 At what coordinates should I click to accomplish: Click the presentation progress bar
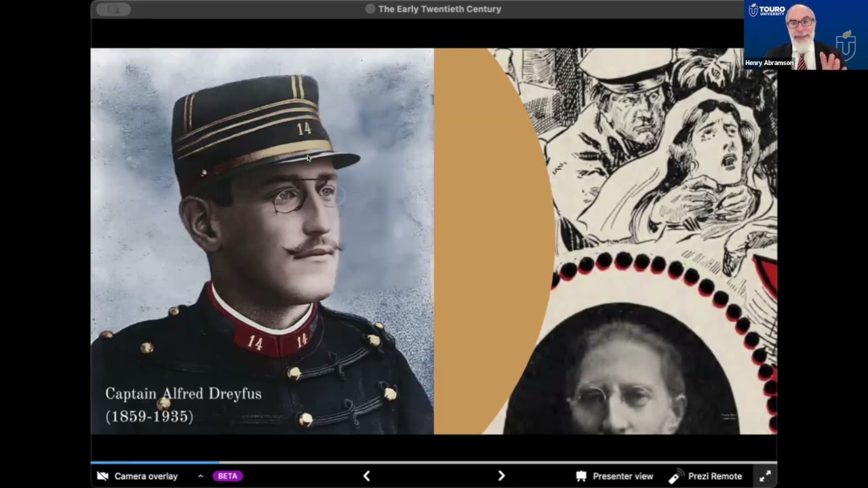click(434, 462)
